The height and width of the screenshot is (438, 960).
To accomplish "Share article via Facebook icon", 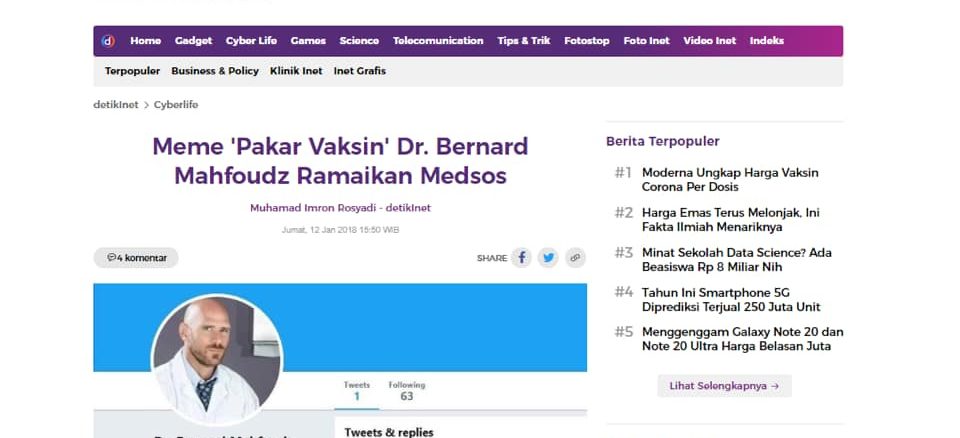I will 522,258.
